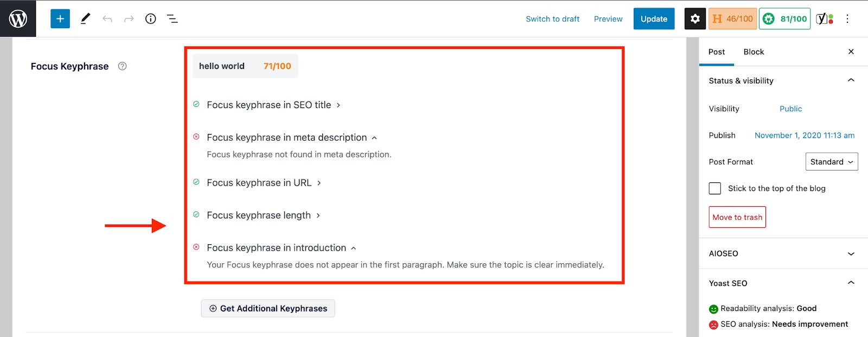This screenshot has height=337, width=868.
Task: Open the Focus Keyphrase help tooltip
Action: [122, 66]
